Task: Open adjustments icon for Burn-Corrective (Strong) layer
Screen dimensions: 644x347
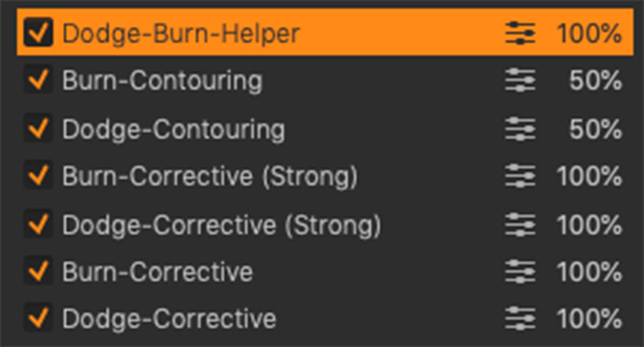Action: click(x=521, y=176)
